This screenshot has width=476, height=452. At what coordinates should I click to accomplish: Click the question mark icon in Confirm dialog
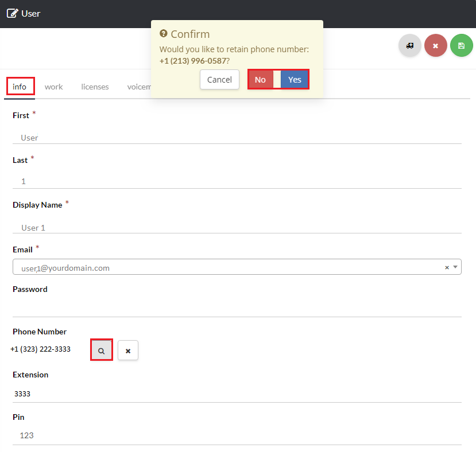pos(164,34)
